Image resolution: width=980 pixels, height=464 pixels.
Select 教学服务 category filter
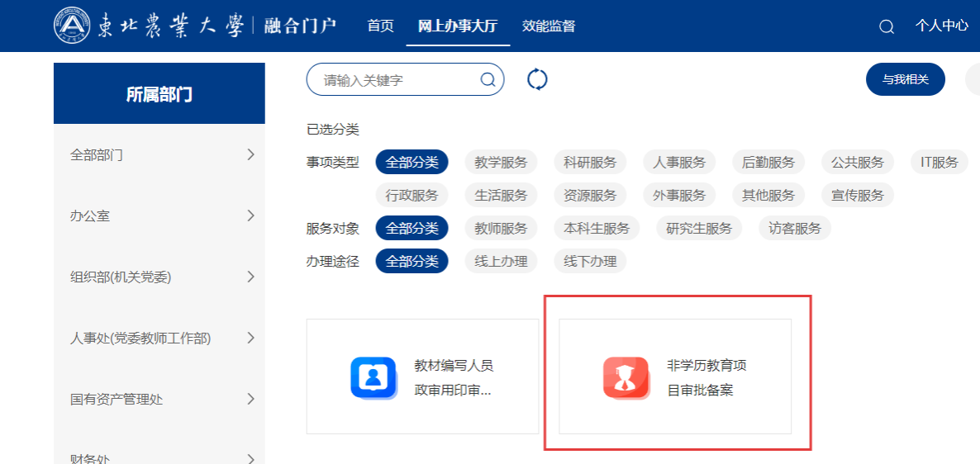point(501,162)
